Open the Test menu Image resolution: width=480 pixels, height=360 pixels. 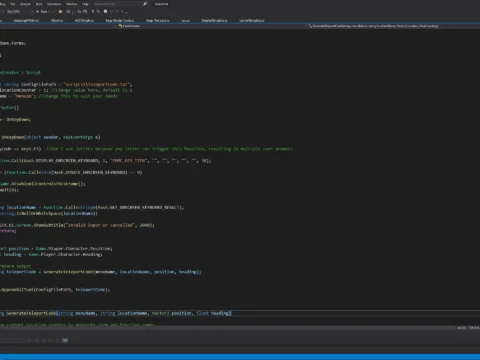[x=13, y=4]
